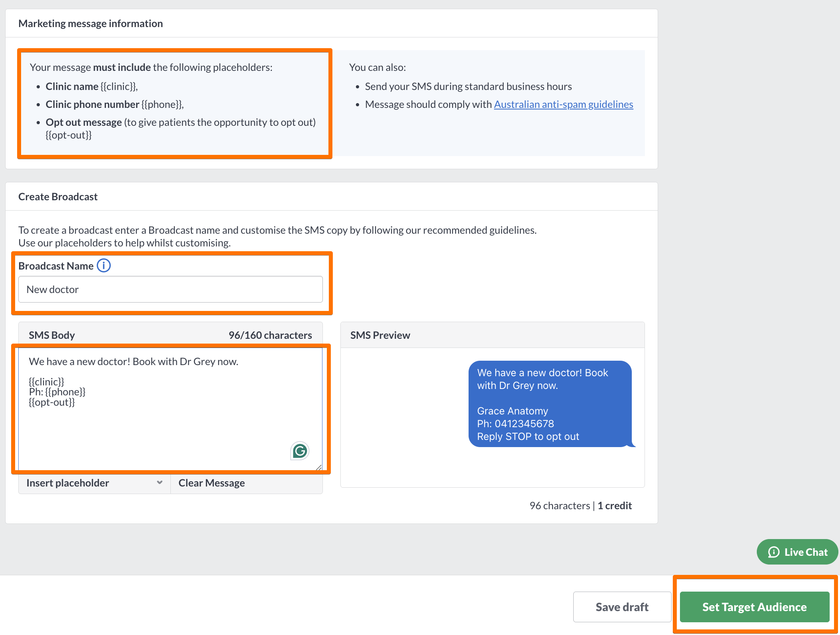Click the Broadcast Name input field
Image resolution: width=840 pixels, height=635 pixels.
[170, 289]
